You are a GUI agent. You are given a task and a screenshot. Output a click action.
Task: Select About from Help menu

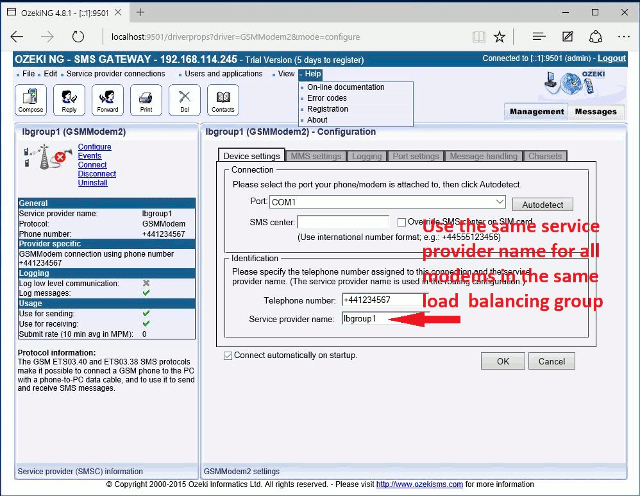[x=317, y=120]
